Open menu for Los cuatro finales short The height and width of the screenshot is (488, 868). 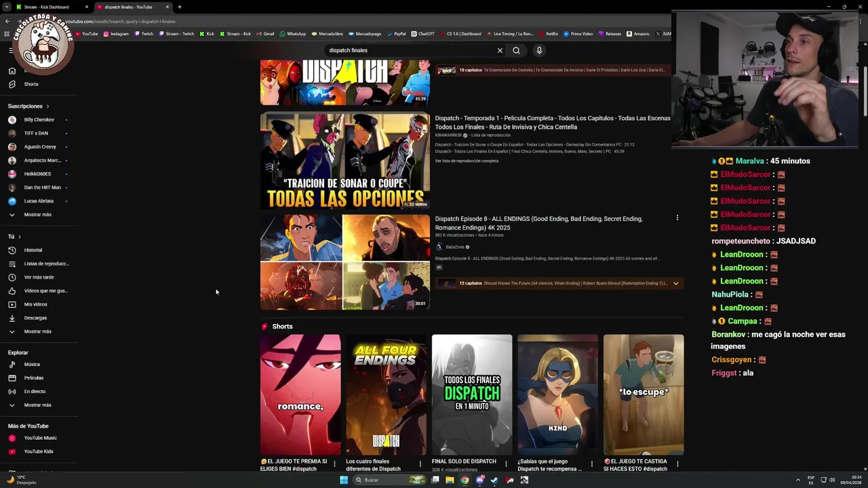click(x=420, y=464)
